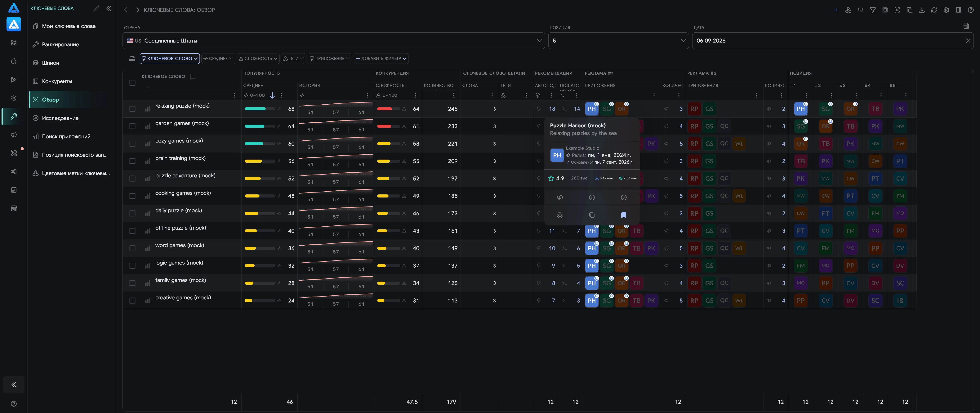Check the creative games (mock) row checkbox
Image resolution: width=980 pixels, height=413 pixels.
click(x=132, y=301)
